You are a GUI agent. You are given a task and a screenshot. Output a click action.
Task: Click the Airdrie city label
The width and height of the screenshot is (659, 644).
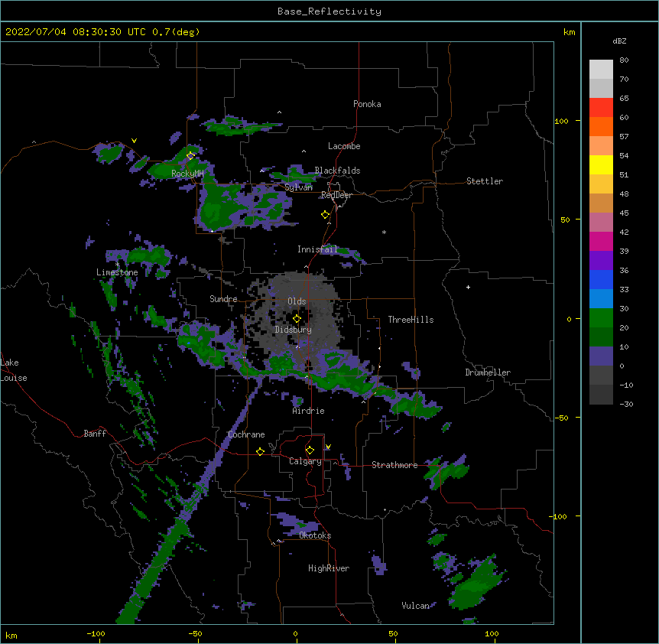click(x=309, y=411)
